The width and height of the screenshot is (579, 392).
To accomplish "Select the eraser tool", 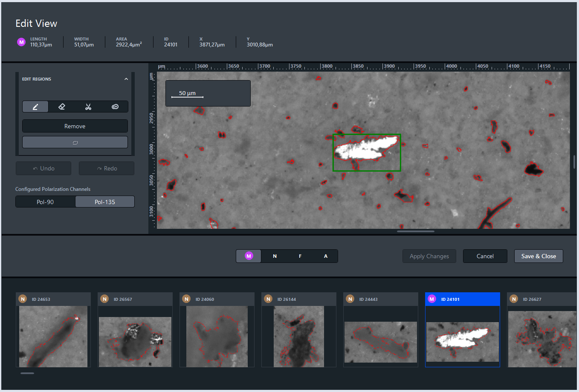I will point(62,107).
